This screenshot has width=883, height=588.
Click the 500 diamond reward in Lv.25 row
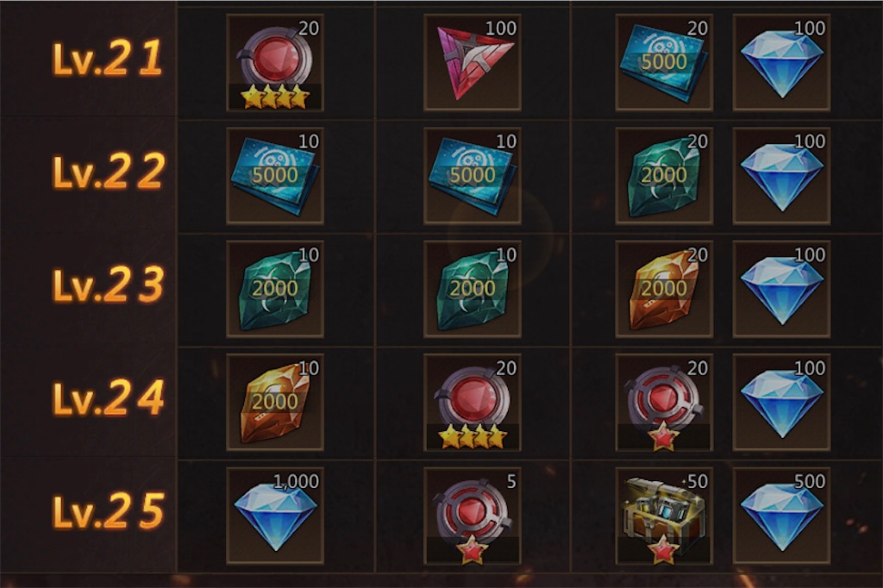781,516
